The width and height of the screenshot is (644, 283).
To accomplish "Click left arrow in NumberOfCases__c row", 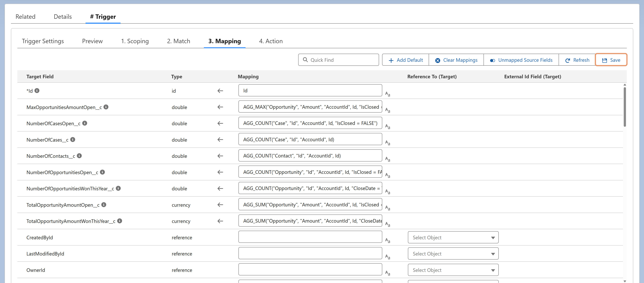I will click(x=220, y=140).
